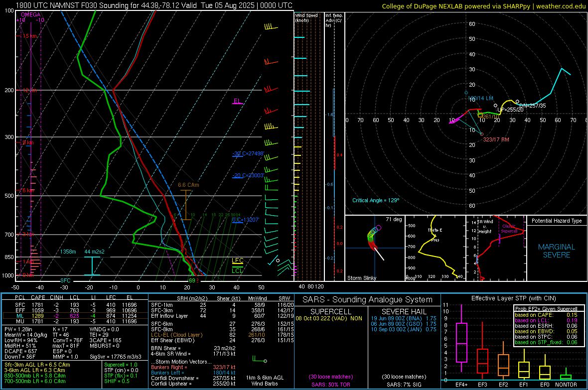Click the SFC effective layer label

[65, 280]
